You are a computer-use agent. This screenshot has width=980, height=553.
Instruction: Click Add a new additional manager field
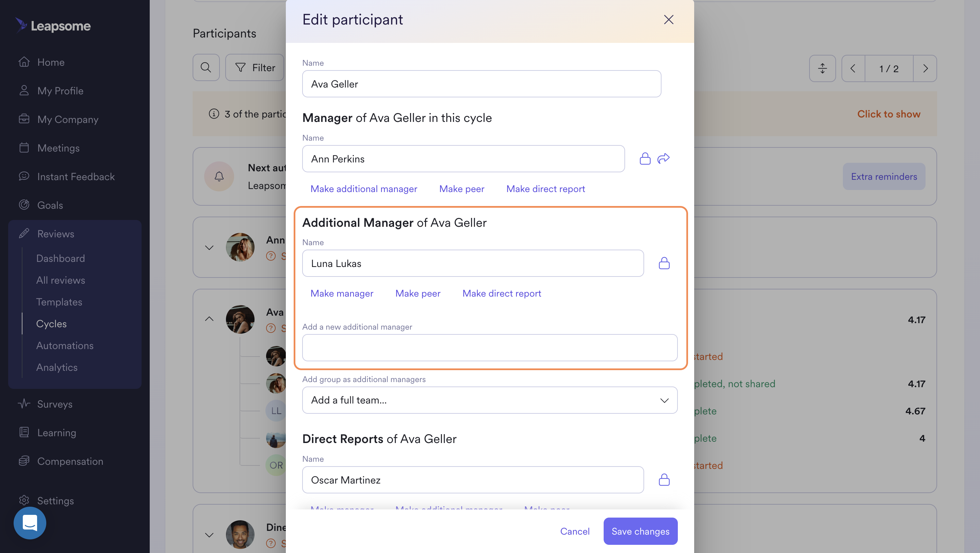[x=490, y=347]
